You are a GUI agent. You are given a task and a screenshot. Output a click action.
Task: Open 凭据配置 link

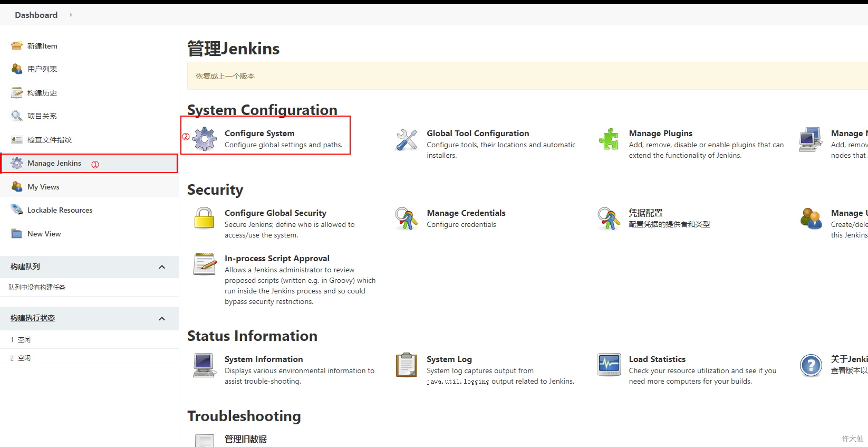click(x=645, y=213)
